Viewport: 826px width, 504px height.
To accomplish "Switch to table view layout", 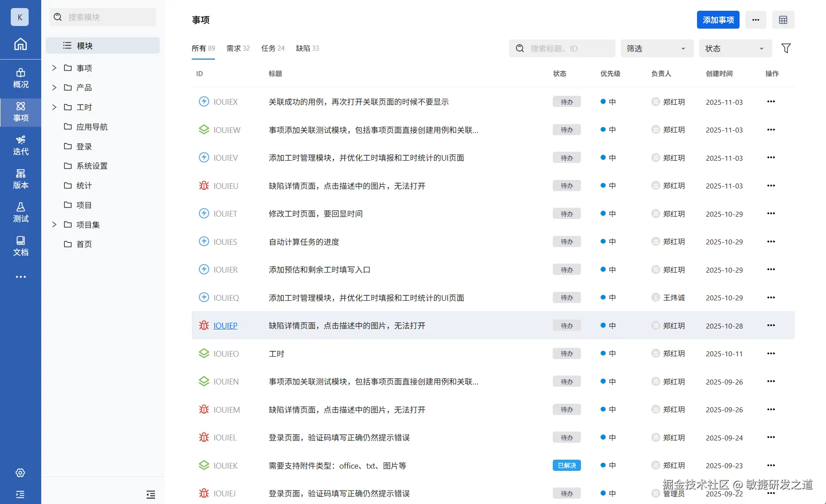I will [x=783, y=20].
